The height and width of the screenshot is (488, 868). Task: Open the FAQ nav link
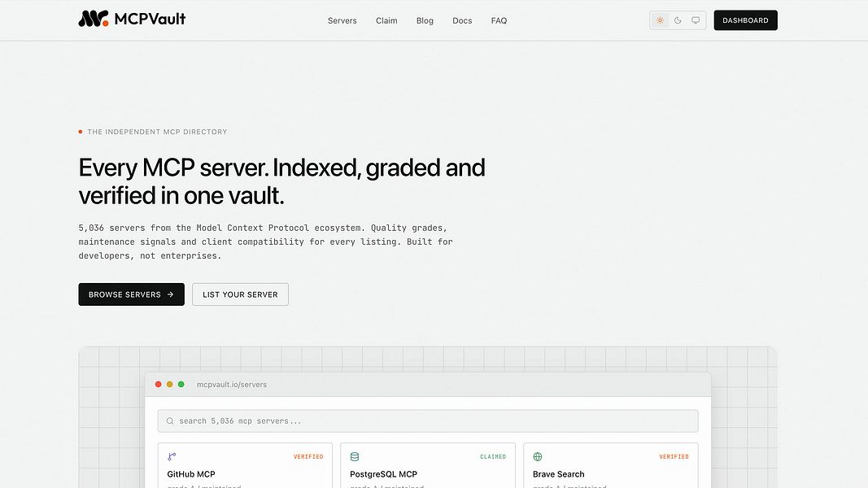coord(499,20)
